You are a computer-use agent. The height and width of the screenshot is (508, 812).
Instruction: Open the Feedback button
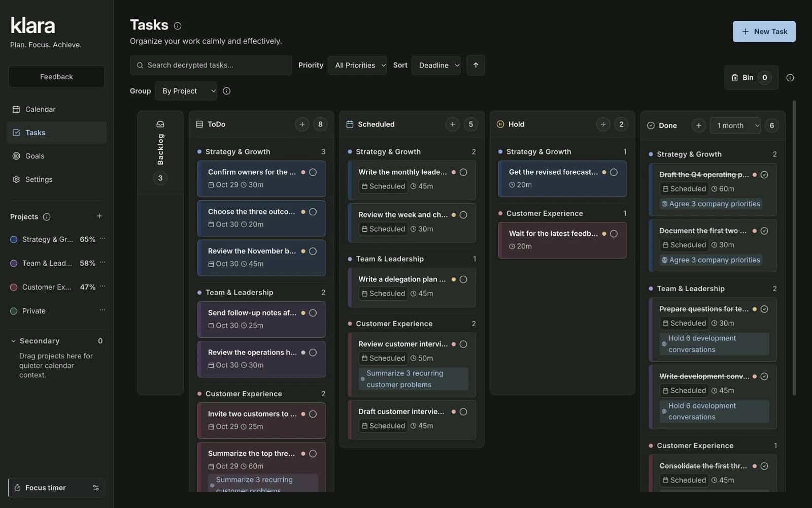click(x=56, y=77)
